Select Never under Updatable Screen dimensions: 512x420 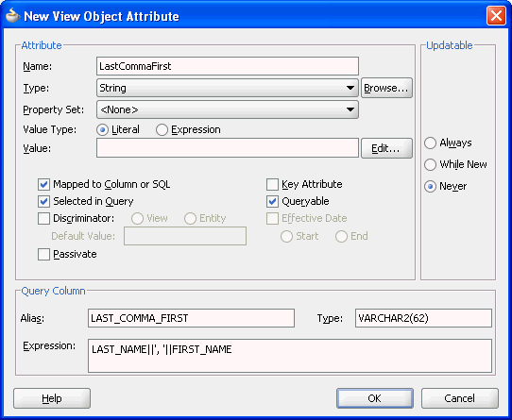430,186
